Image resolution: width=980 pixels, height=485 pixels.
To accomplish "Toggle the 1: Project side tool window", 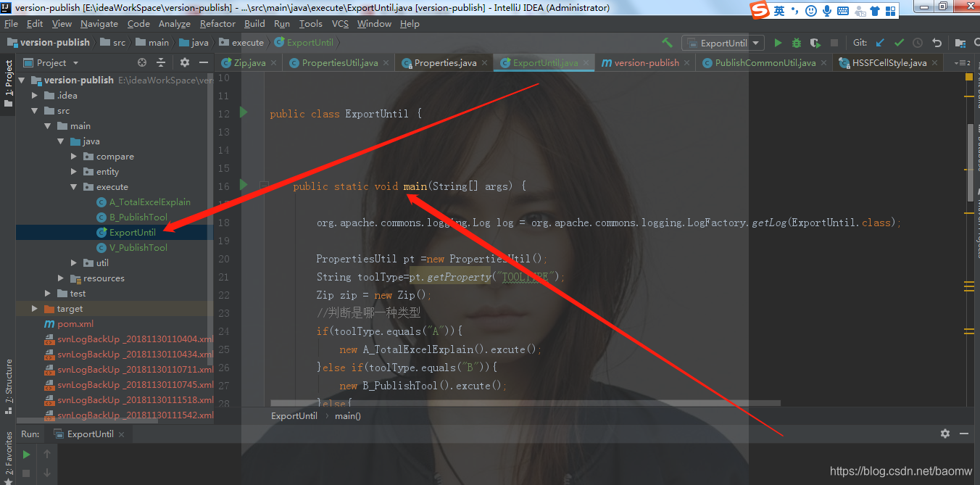I will tap(8, 83).
